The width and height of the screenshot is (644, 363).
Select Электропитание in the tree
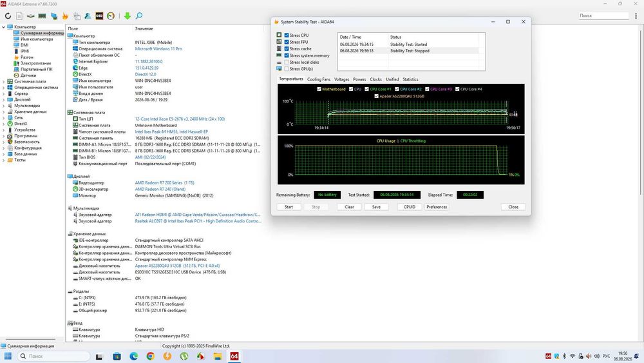coord(35,63)
